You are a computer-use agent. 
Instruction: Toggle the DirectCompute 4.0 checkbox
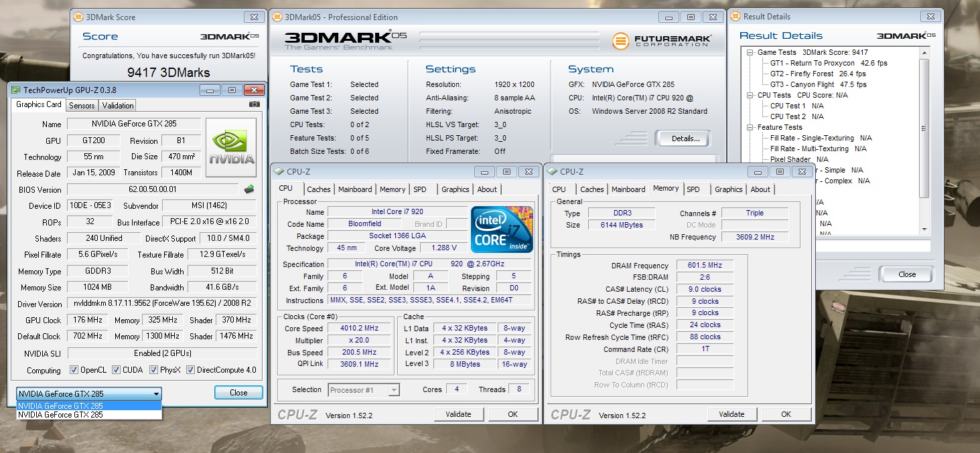tap(191, 370)
